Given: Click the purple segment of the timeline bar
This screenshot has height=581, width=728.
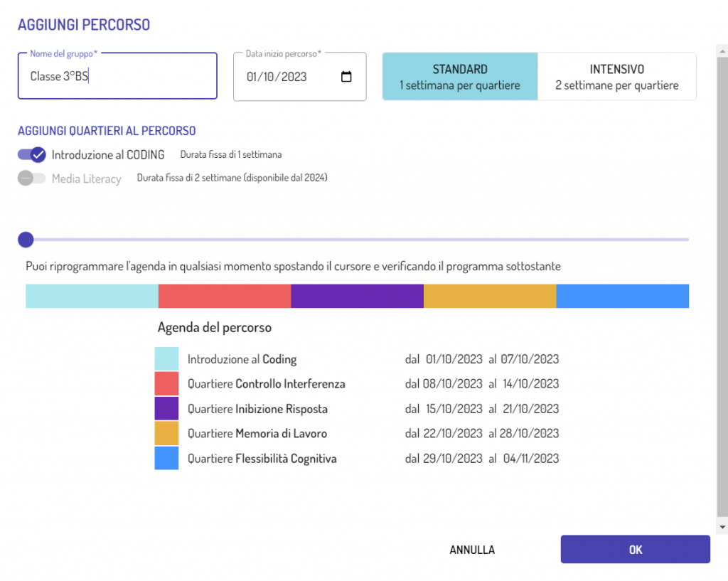Looking at the screenshot, I should coord(358,297).
